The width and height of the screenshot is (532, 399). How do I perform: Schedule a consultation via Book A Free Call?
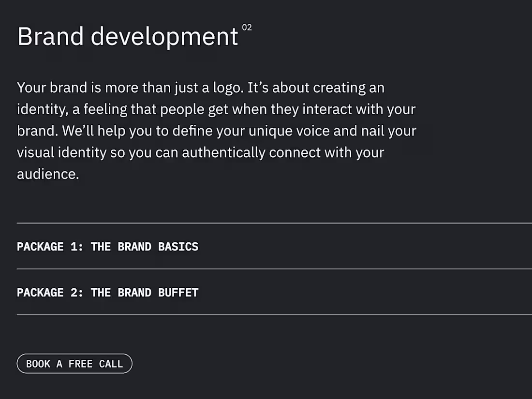pos(74,363)
